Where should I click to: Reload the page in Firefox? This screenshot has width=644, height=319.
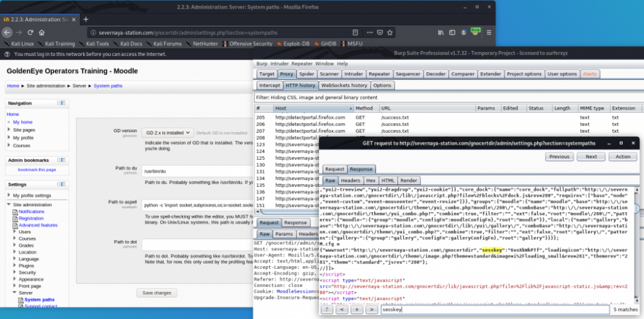[x=30, y=32]
